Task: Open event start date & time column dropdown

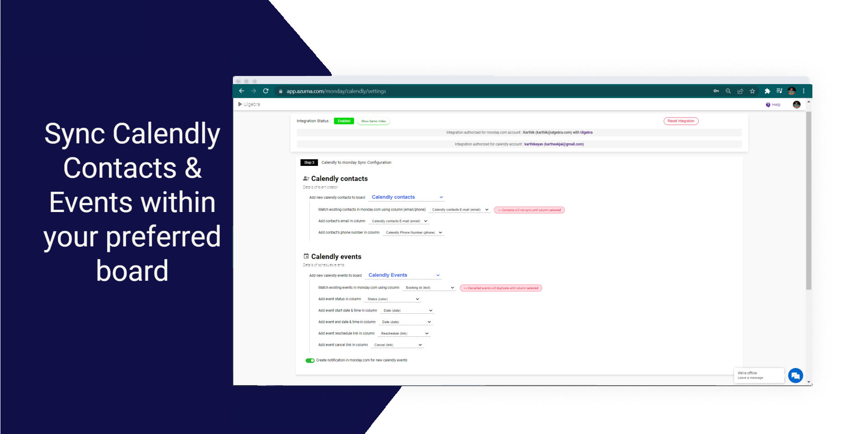Action: (x=407, y=311)
